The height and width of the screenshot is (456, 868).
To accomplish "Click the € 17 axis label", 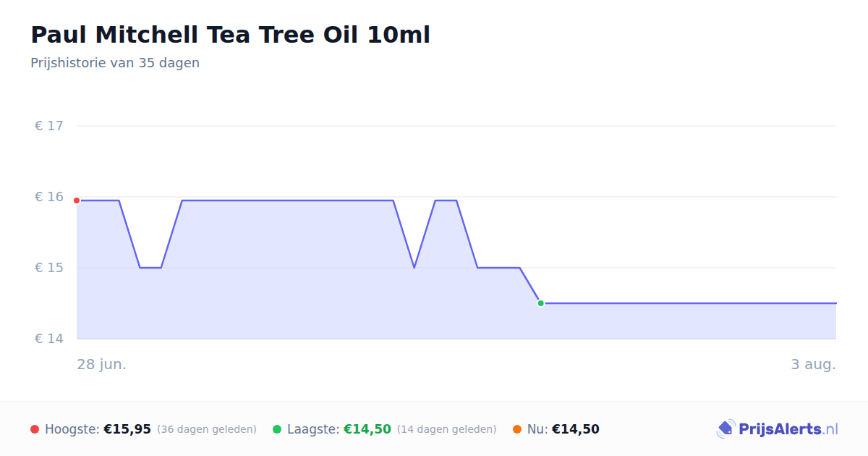I will pos(49,126).
